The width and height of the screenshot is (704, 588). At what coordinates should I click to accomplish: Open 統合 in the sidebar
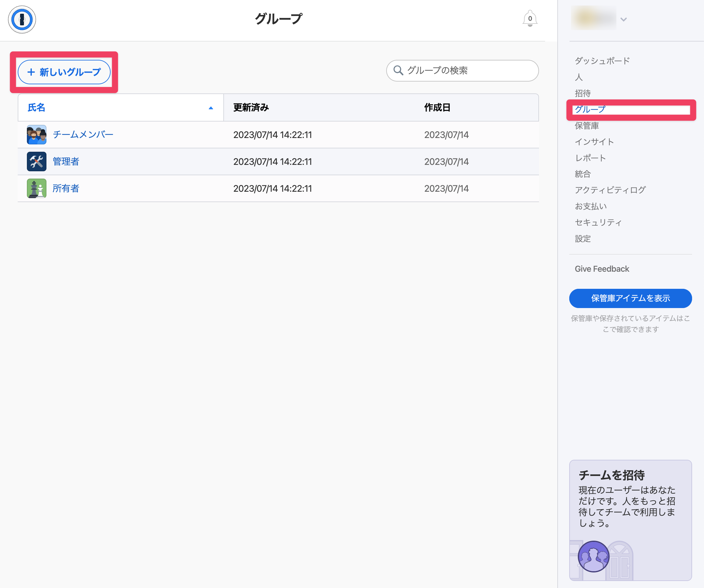point(583,174)
